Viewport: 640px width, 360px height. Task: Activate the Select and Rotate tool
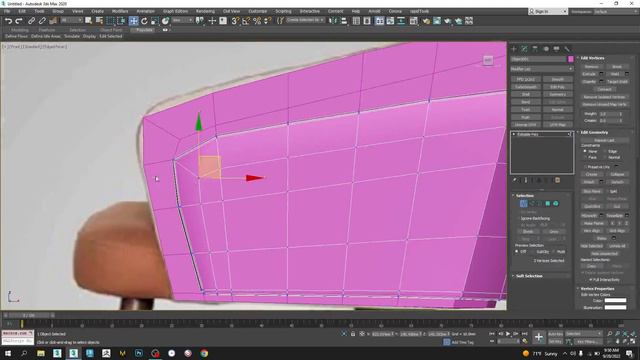point(144,21)
